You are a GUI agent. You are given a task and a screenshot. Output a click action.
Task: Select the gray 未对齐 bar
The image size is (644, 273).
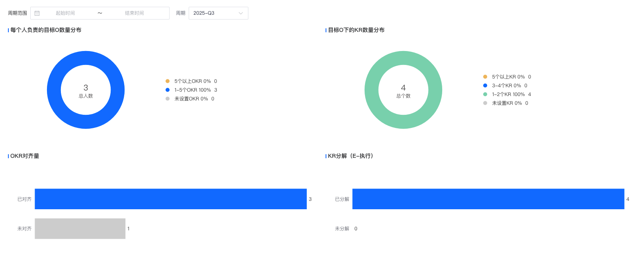tap(80, 229)
